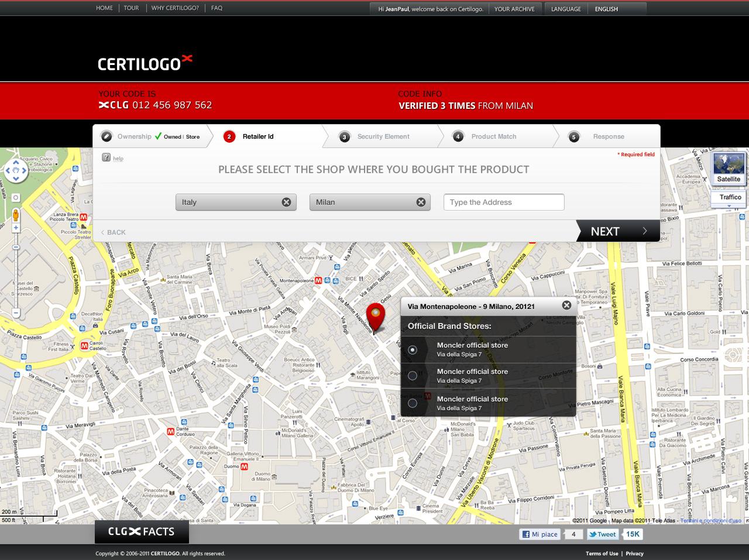Open YOUR ARCHIVE
This screenshot has height=560, width=749.
(x=515, y=9)
